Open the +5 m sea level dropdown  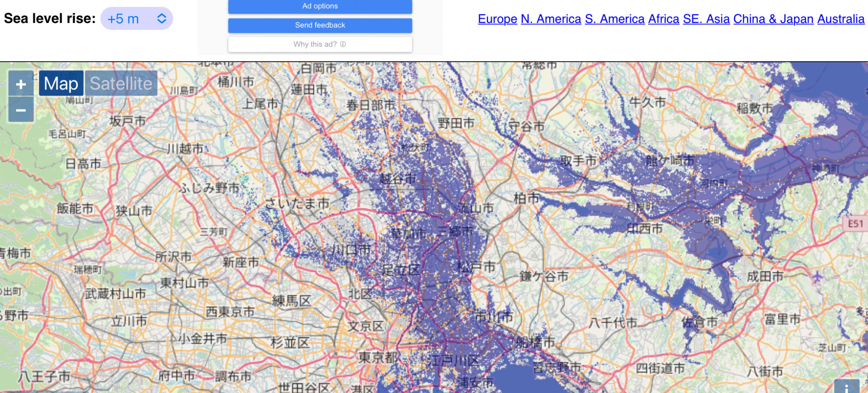coord(136,19)
